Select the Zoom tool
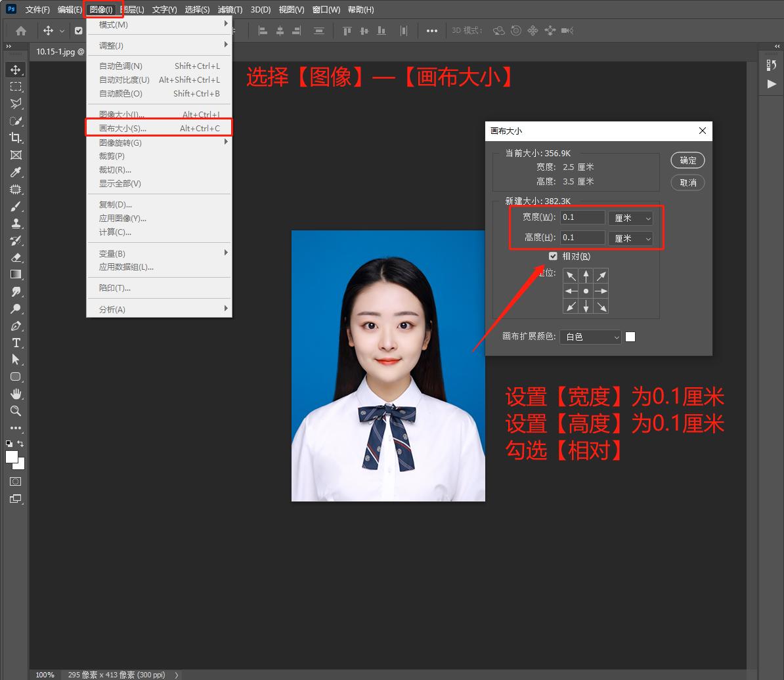784x680 pixels. tap(16, 411)
